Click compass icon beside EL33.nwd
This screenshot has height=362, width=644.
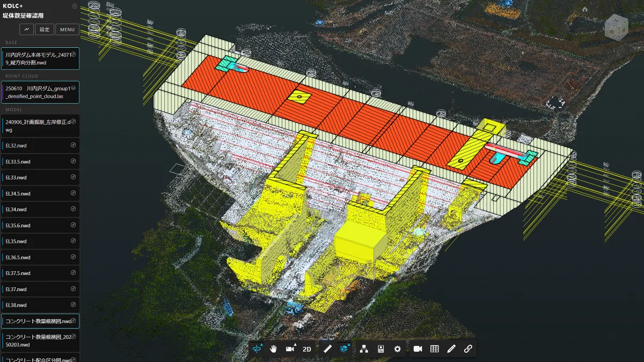coord(74,177)
